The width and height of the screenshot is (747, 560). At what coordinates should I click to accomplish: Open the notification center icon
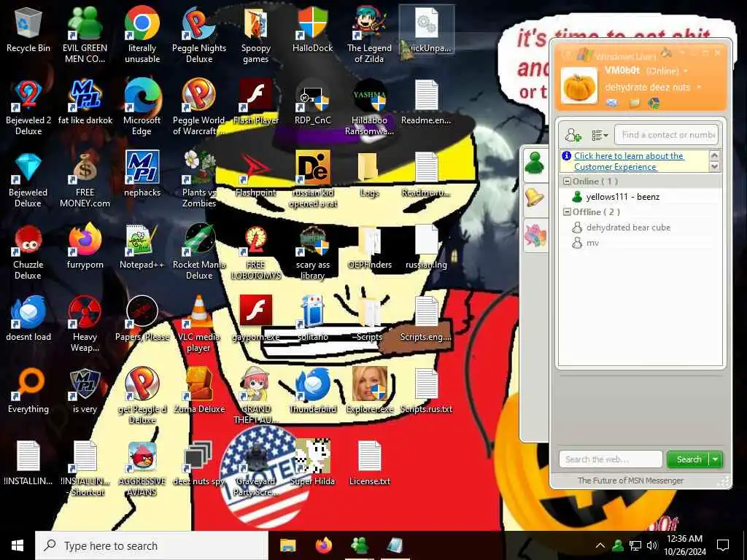coord(723,545)
